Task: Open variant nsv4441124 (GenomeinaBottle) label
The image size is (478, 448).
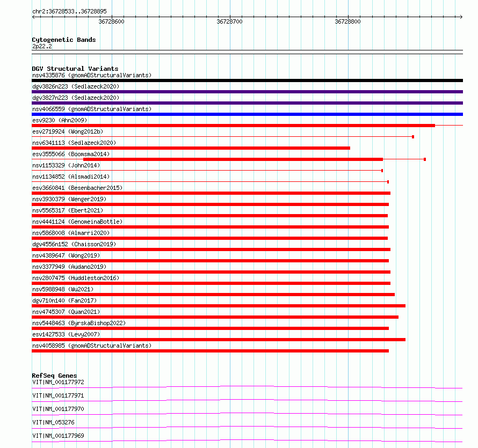Action: [77, 222]
